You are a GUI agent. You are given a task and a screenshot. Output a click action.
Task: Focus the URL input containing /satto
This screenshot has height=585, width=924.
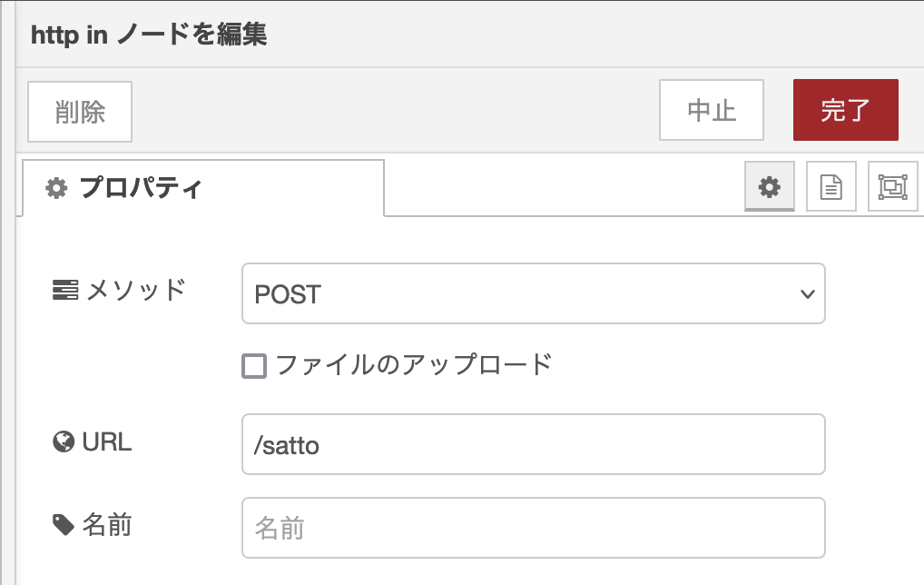click(x=534, y=444)
